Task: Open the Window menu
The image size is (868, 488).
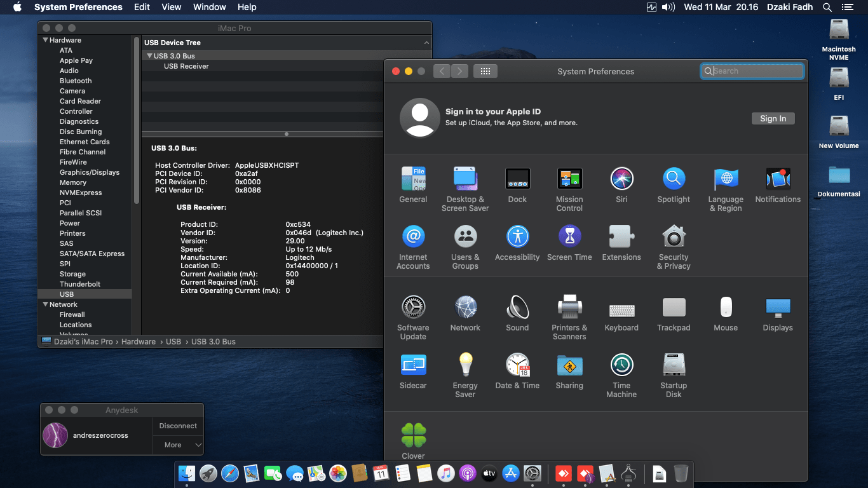Action: [x=209, y=7]
